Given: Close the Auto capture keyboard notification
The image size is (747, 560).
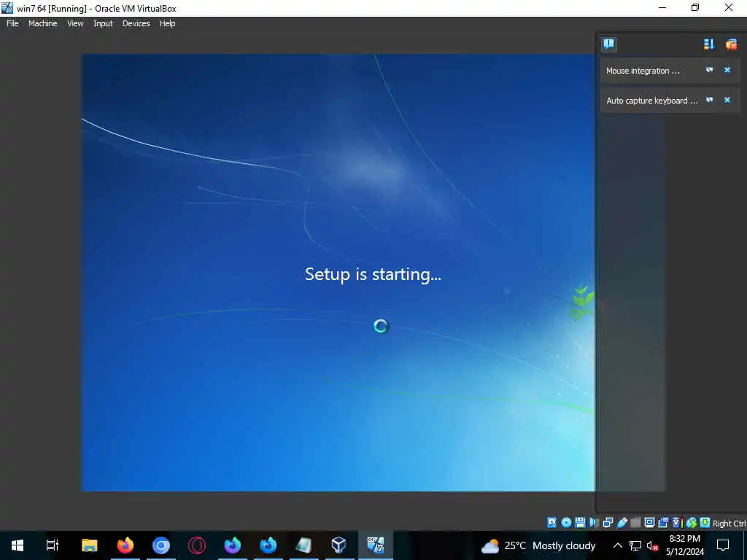Looking at the screenshot, I should [727, 100].
